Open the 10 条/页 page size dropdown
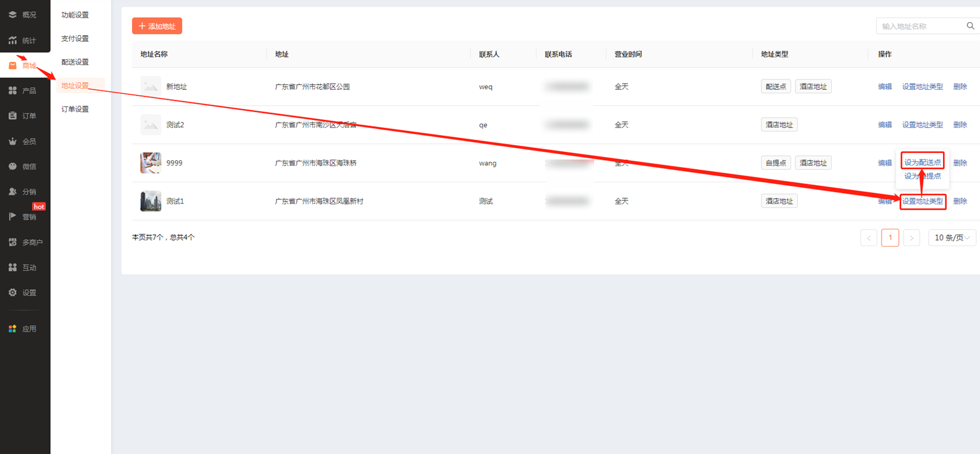Screen dimensions: 980x454 [952, 238]
